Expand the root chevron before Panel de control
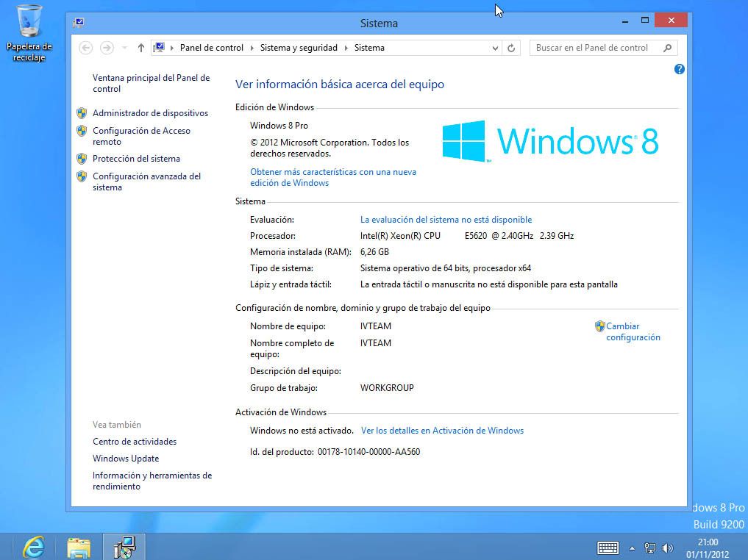 coord(171,48)
